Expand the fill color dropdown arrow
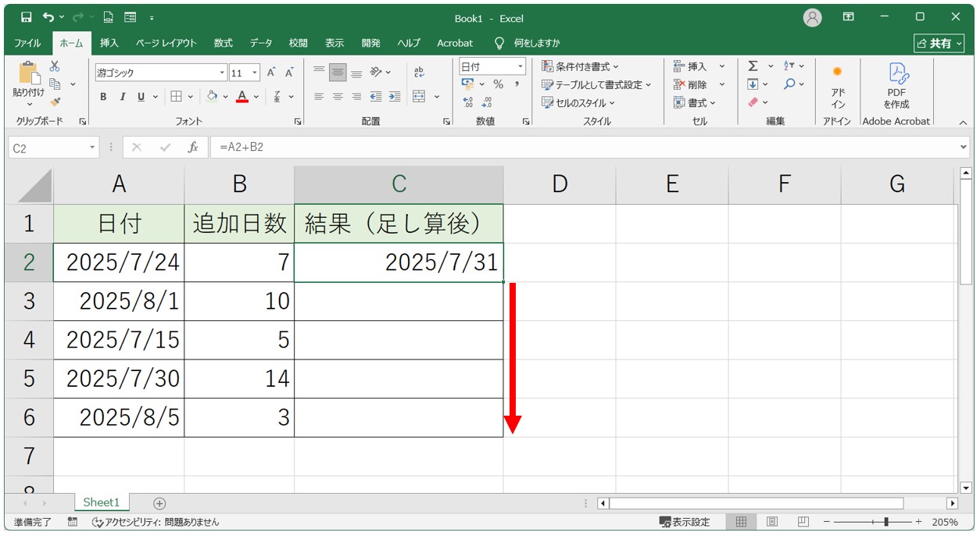Viewport: 980px width, 536px height. [225, 97]
